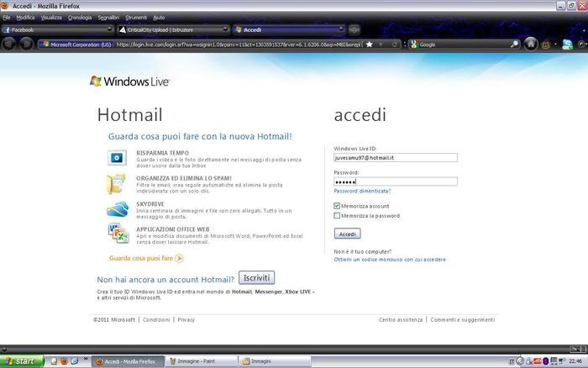
Task: Open the Strumenti menu
Action: coord(136,18)
